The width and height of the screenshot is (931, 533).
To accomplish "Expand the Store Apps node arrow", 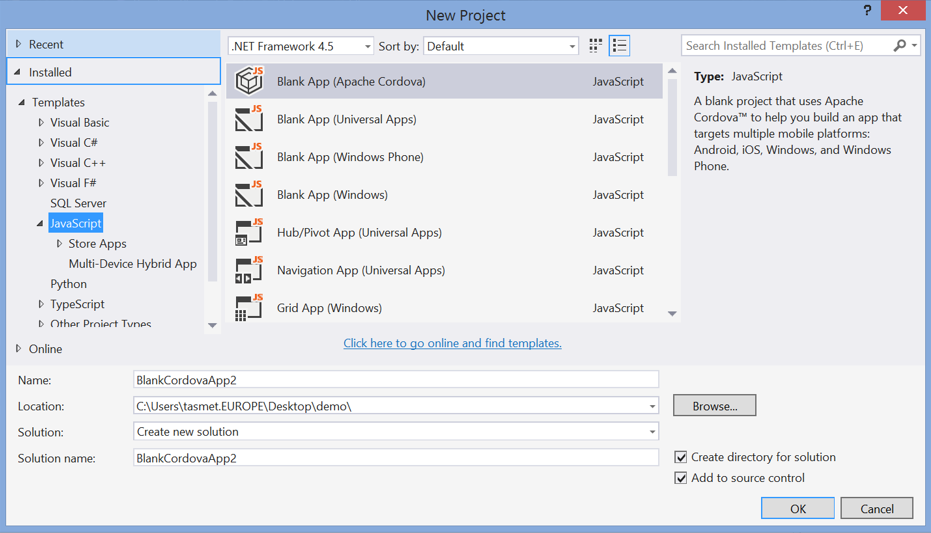I will 59,243.
